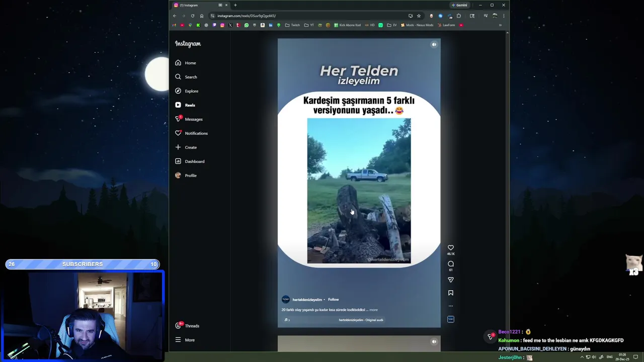This screenshot has width=644, height=362.
Task: Open the Twitch bookmarks folder
Action: click(292, 25)
